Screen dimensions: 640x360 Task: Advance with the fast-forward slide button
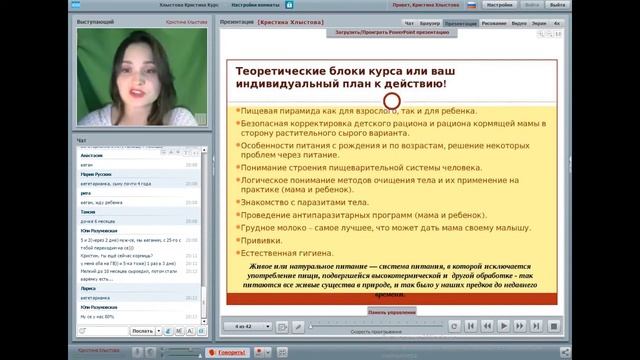tap(520, 326)
